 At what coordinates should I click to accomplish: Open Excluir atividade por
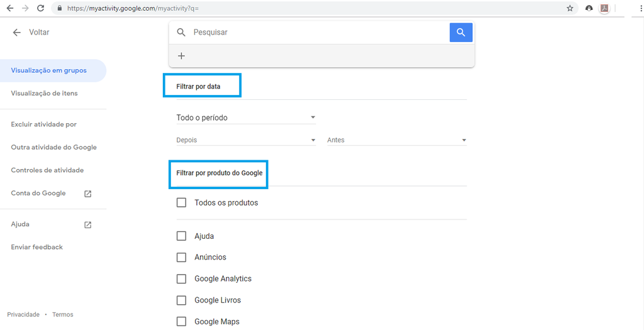[44, 124]
